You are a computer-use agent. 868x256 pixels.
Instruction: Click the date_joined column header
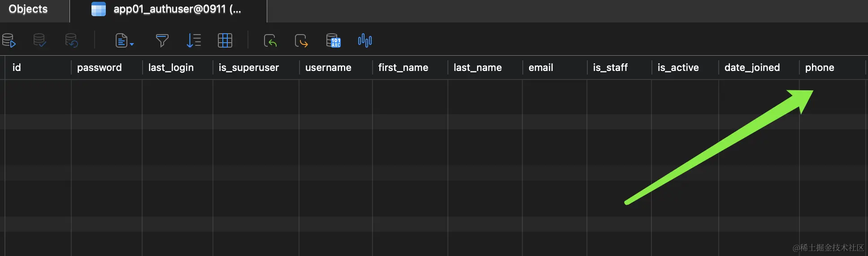(x=759, y=67)
